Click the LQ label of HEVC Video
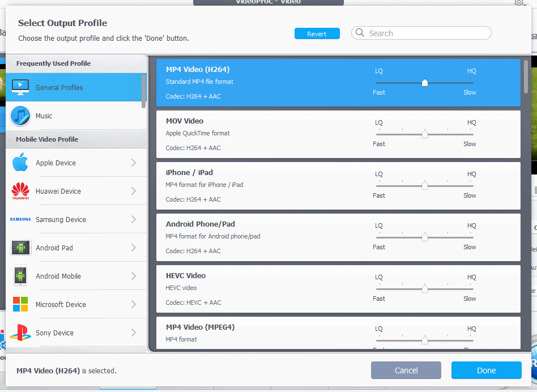Image resolution: width=537 pixels, height=392 pixels. pos(379,277)
